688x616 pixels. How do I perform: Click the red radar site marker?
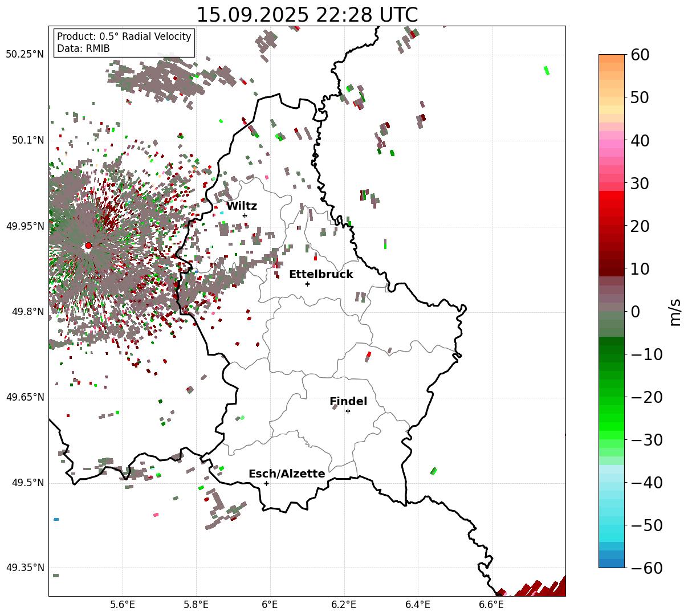[88, 246]
